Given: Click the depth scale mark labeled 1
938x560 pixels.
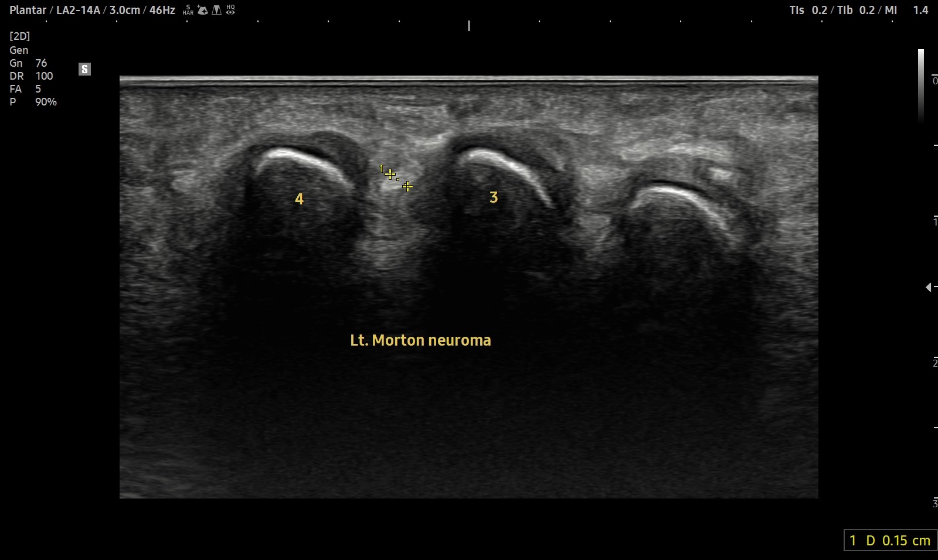Looking at the screenshot, I should pyautogui.click(x=935, y=221).
